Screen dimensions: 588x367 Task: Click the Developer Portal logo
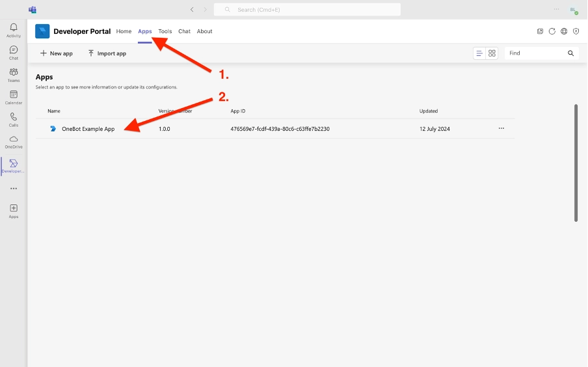tap(42, 31)
